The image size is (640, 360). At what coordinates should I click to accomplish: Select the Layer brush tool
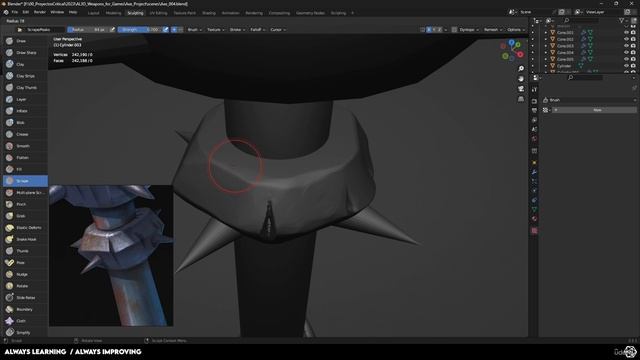pyautogui.click(x=25, y=99)
